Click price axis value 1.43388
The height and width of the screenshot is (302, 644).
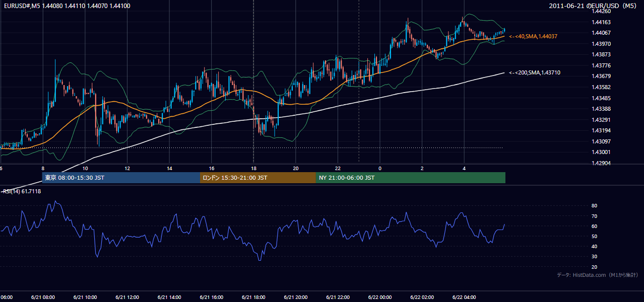click(x=602, y=109)
